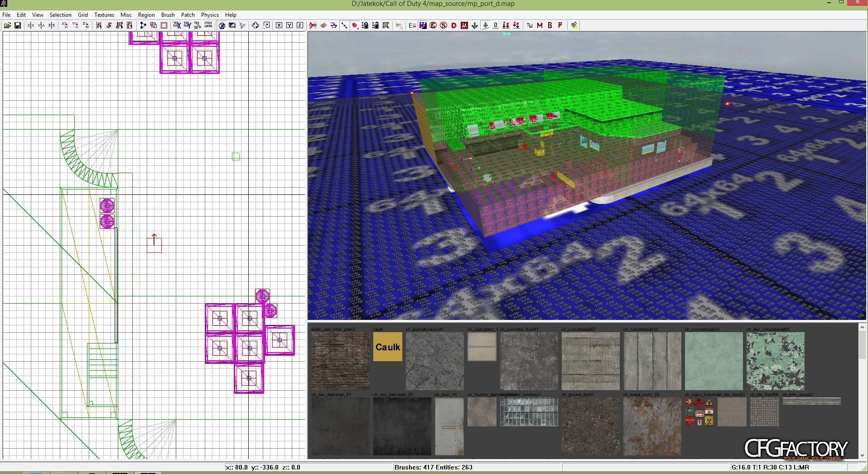Flip selection along the X axis
This screenshot has height=474, width=868.
coord(31,25)
